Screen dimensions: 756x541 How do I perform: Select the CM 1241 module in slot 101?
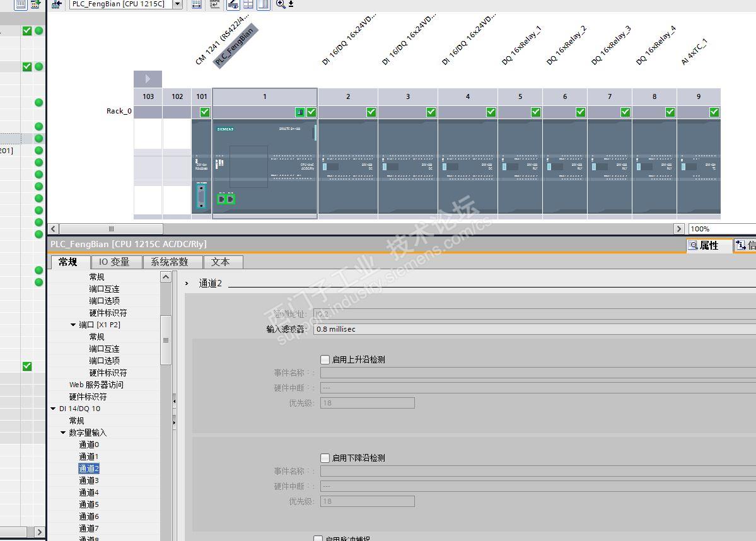pyautogui.click(x=202, y=167)
